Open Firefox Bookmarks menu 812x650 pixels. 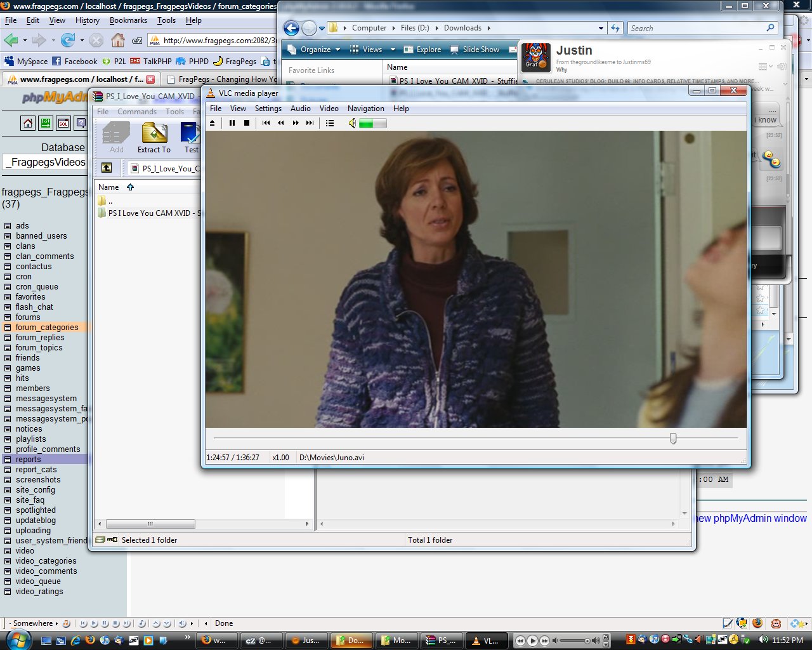click(x=128, y=20)
